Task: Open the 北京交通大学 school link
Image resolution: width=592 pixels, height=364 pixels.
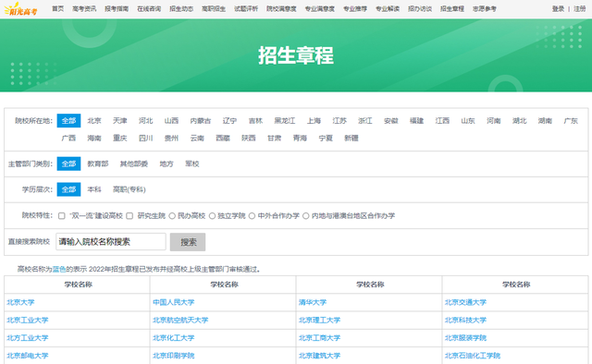Action: pos(465,302)
